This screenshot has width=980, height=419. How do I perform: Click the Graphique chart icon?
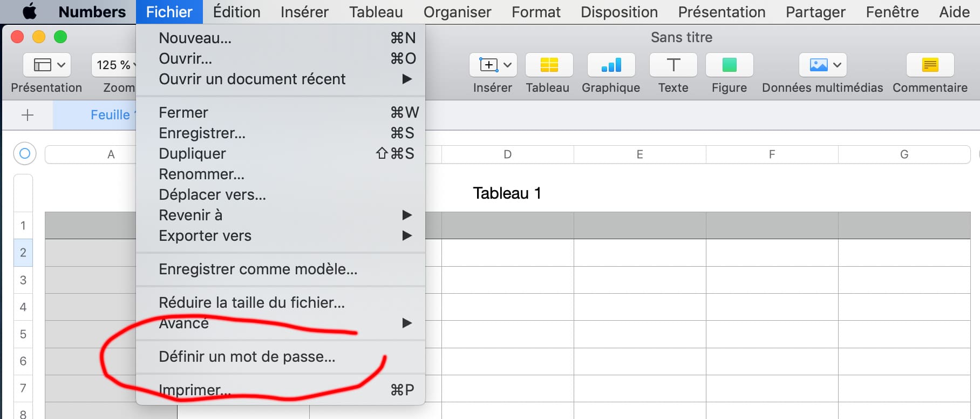611,65
